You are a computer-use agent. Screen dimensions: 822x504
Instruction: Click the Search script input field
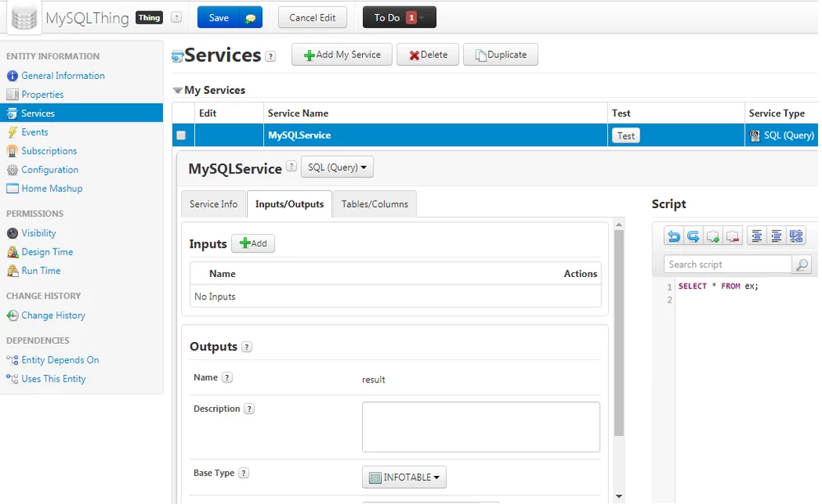tap(727, 265)
